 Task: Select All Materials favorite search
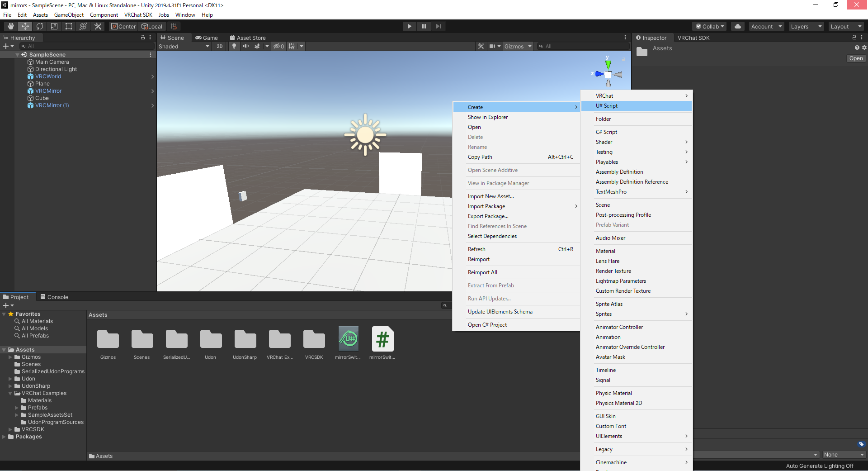coord(37,321)
